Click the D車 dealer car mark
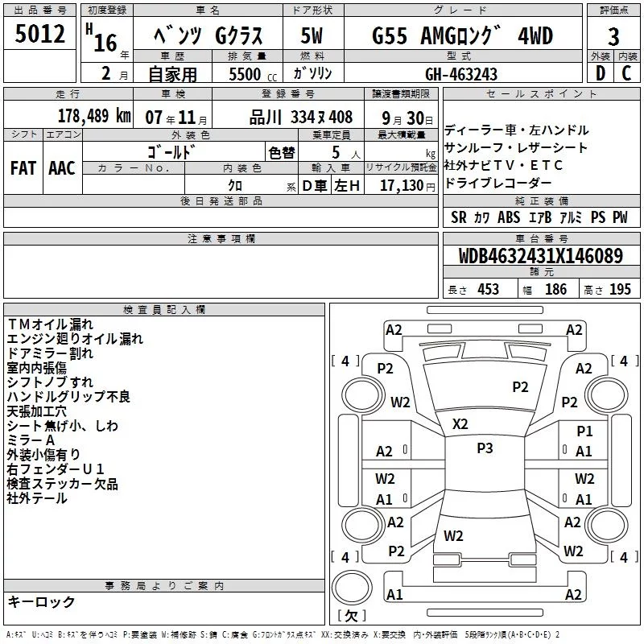This screenshot has height=644, width=644. tap(315, 186)
